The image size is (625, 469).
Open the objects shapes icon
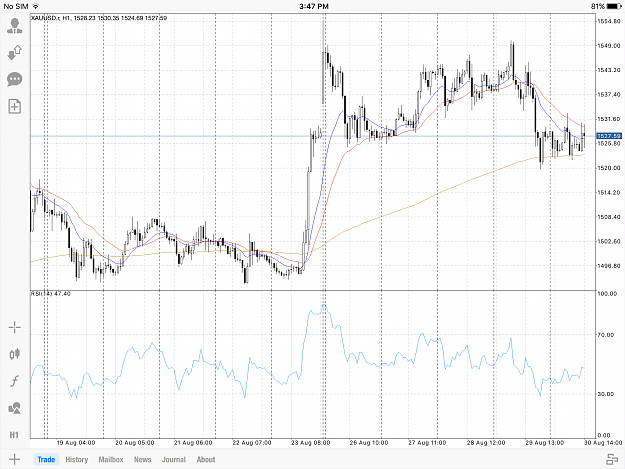[x=15, y=408]
